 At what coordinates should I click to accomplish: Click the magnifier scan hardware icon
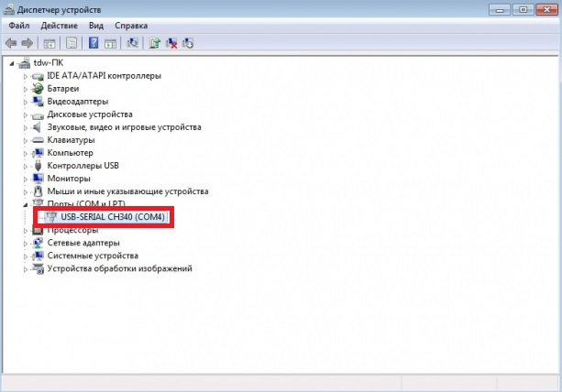point(133,43)
